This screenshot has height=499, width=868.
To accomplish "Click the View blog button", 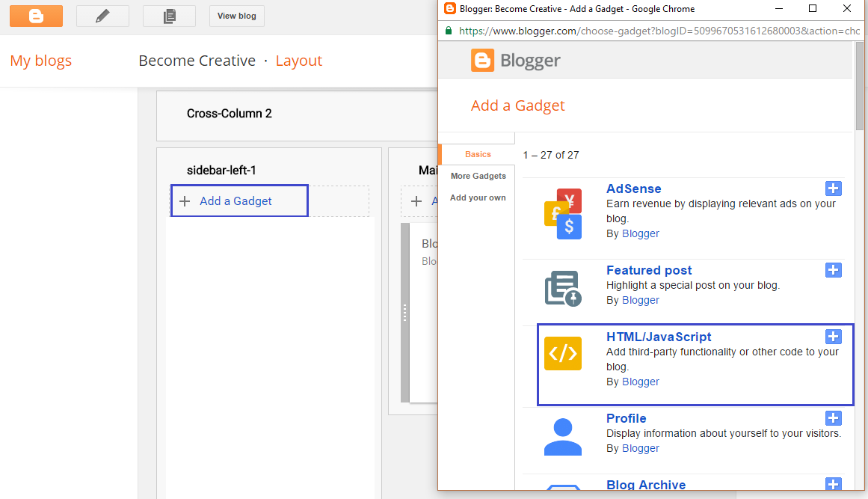I will (237, 16).
